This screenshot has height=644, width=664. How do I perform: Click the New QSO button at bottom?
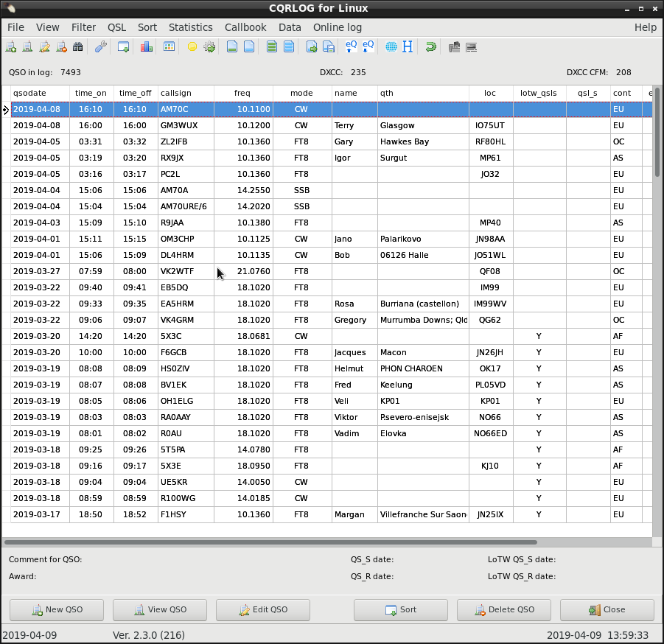tap(57, 609)
